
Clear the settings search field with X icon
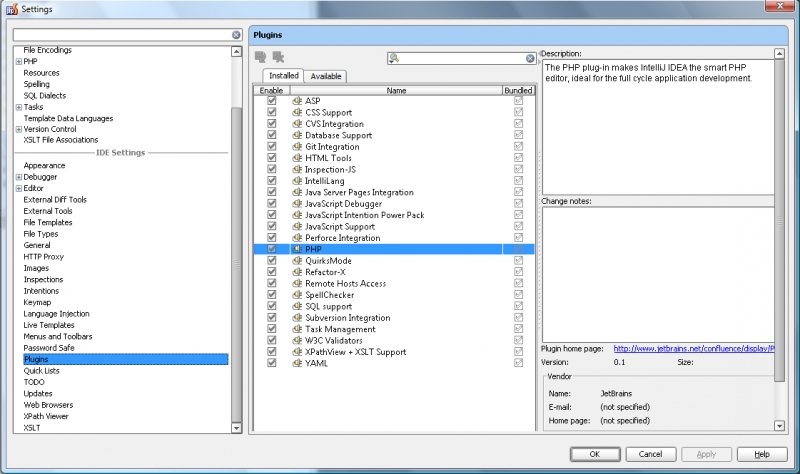pyautogui.click(x=236, y=35)
